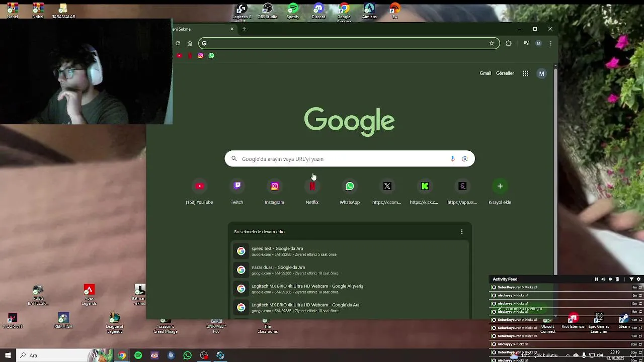Click Kısayol ekle to add shortcut
Image resolution: width=644 pixels, height=362 pixels.
coord(500,192)
